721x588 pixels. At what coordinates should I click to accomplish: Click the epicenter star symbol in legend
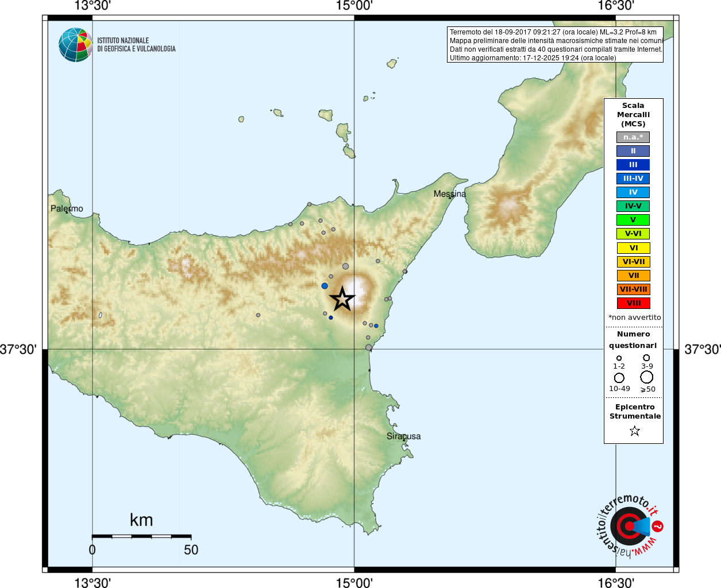point(634,431)
